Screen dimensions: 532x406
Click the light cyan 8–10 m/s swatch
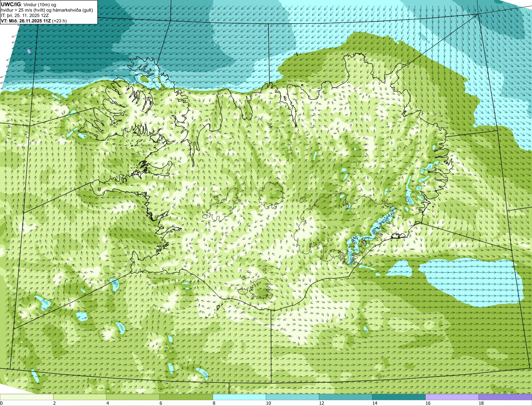(239, 397)
